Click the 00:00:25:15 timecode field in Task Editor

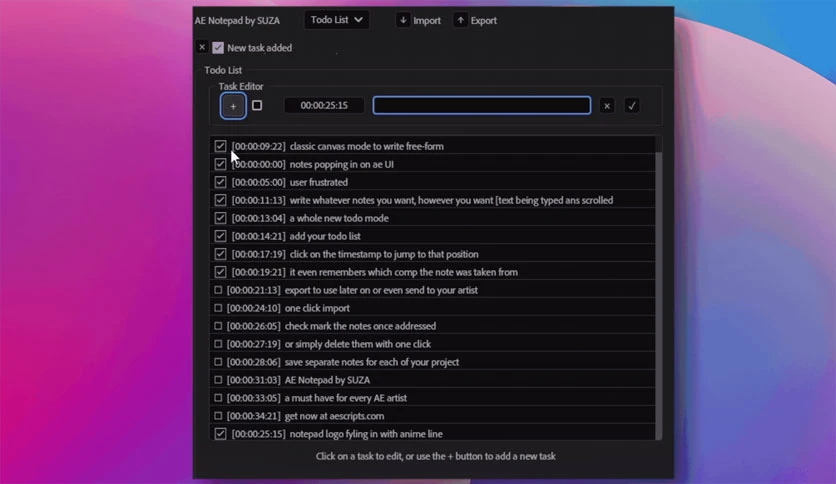[324, 105]
